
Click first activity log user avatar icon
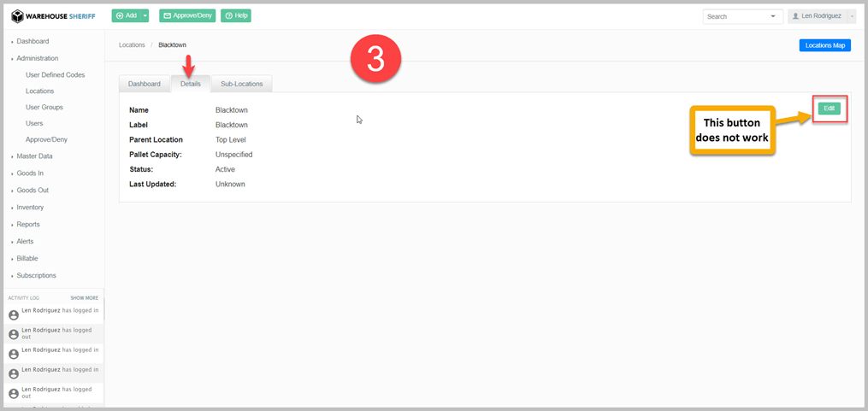tap(14, 314)
